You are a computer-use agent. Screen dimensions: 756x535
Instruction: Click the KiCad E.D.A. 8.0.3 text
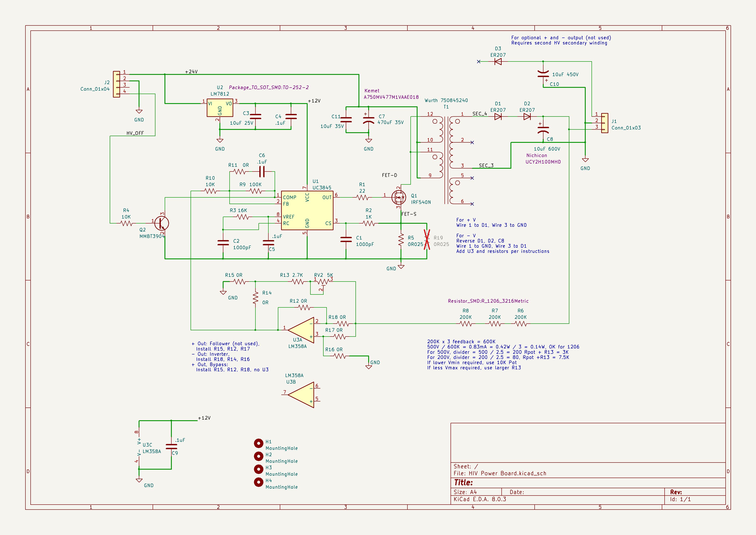[480, 499]
